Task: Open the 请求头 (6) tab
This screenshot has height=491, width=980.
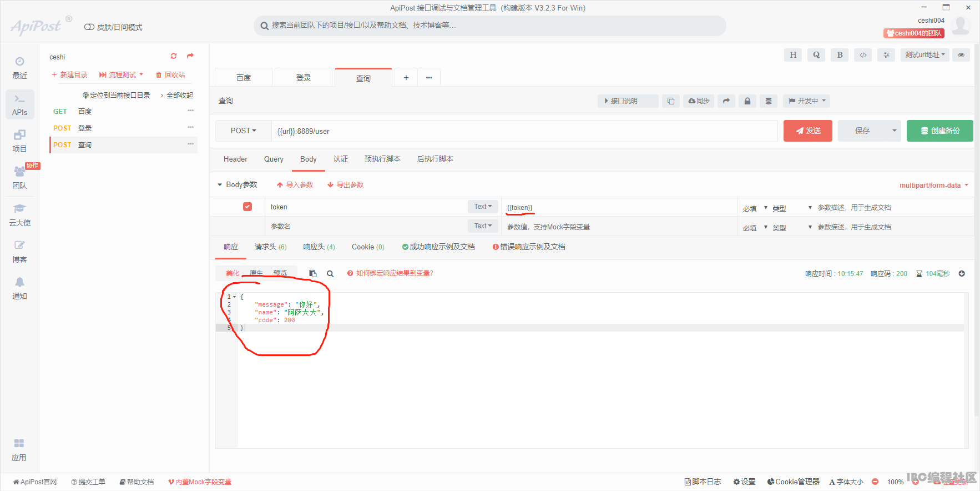Action: (x=271, y=247)
